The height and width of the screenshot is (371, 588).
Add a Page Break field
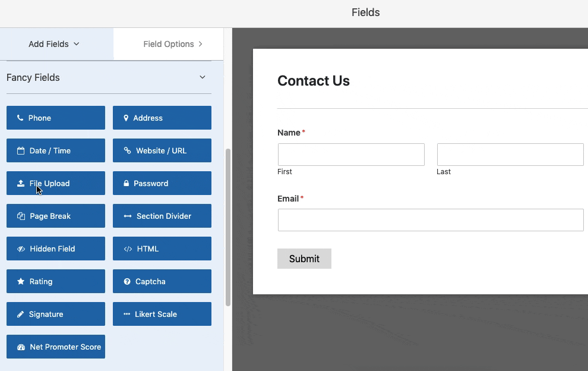click(56, 216)
